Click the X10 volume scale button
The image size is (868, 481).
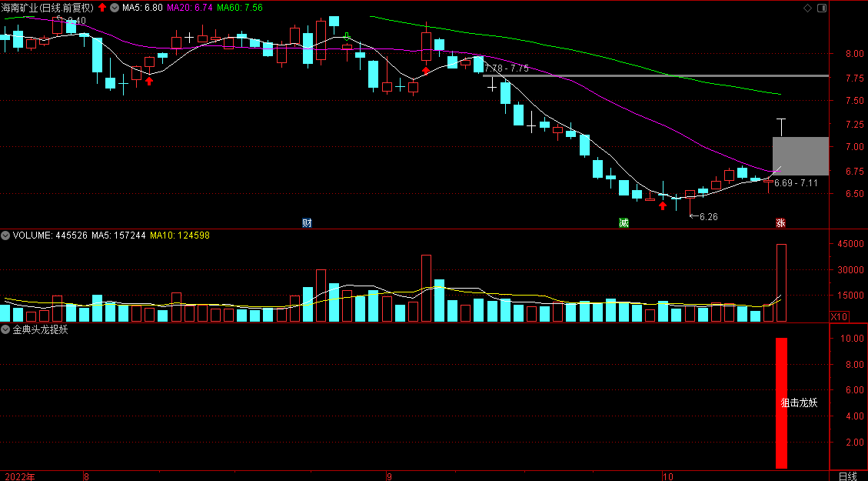point(840,316)
